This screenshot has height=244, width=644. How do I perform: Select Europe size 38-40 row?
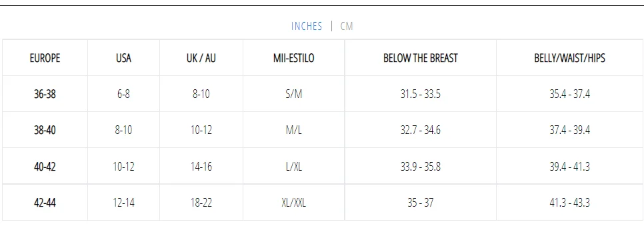click(x=323, y=130)
